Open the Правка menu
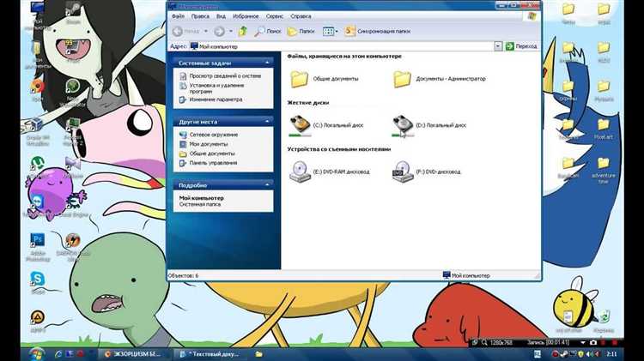The height and width of the screenshot is (361, 644). click(x=200, y=16)
